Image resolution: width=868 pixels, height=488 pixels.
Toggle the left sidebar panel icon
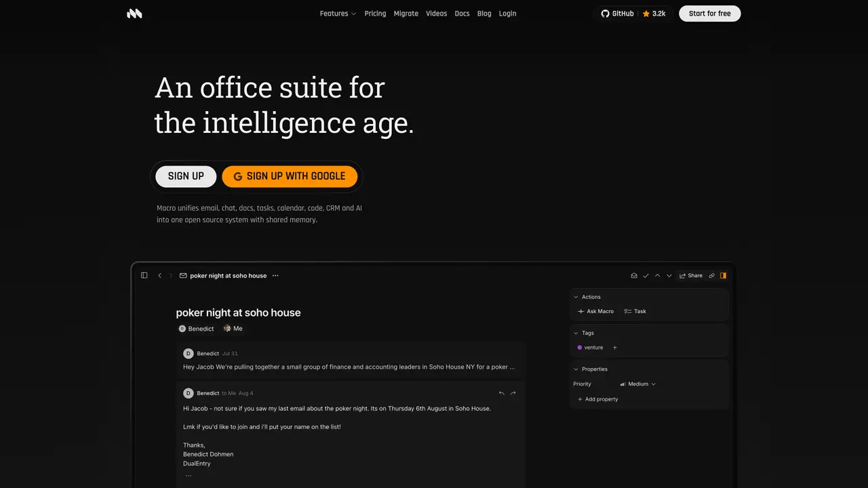coord(144,275)
